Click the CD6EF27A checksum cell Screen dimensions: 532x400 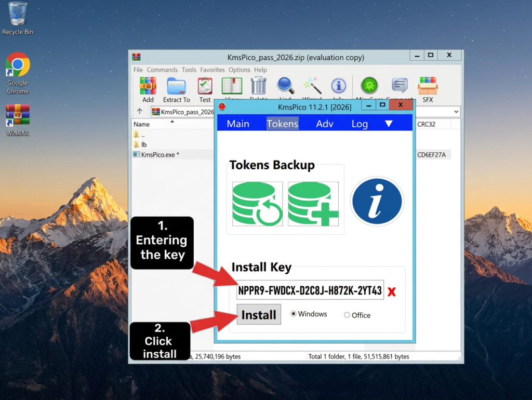click(432, 155)
